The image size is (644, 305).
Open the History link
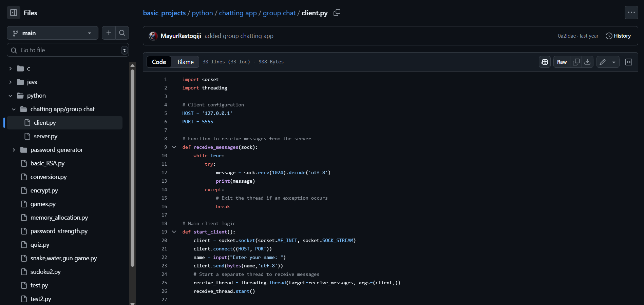[618, 36]
